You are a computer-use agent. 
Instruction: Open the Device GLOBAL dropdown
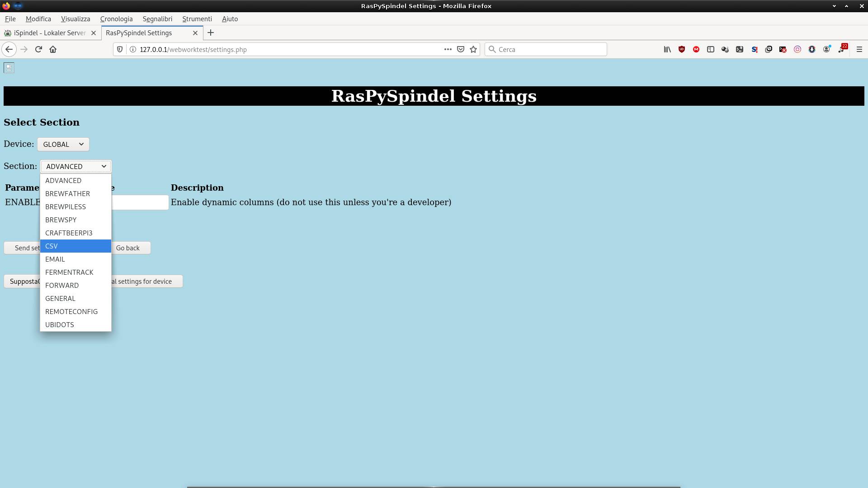point(63,144)
